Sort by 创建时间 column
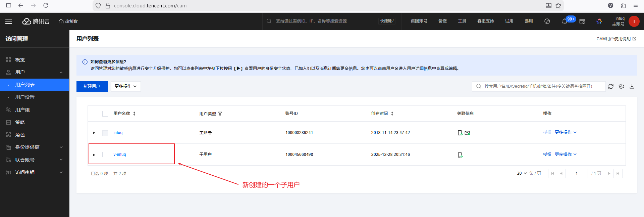This screenshot has width=644, height=217. [392, 114]
